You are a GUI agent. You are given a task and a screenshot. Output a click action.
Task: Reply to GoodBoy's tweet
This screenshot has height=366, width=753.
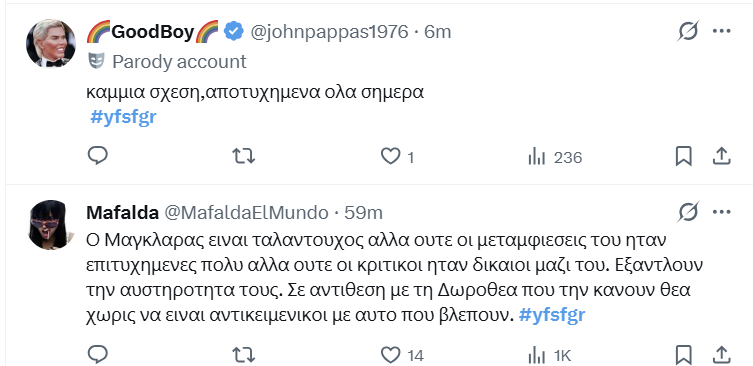click(x=97, y=156)
